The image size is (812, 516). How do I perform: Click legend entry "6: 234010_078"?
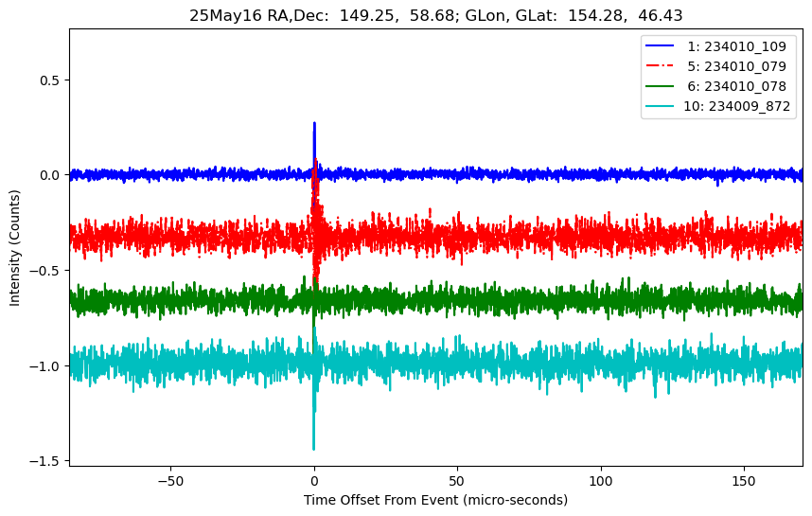click(x=736, y=86)
